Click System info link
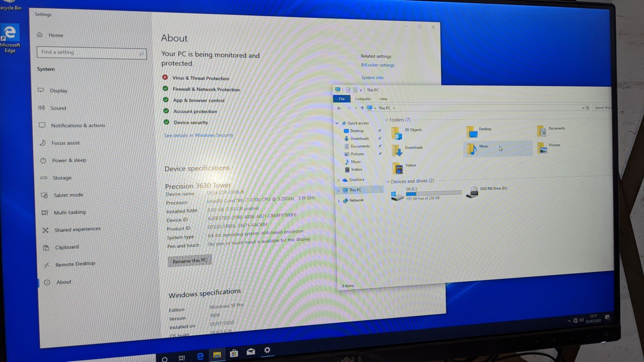Screen dimensions: 644x362 pos(372,77)
